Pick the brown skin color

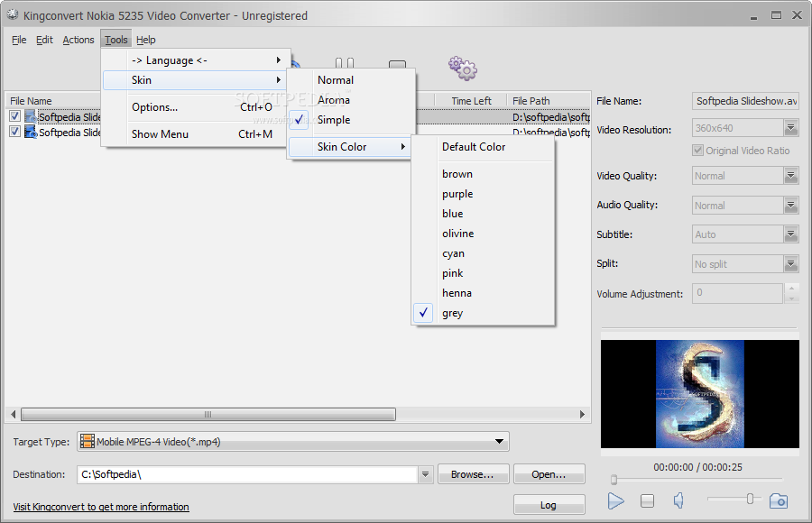pos(483,174)
